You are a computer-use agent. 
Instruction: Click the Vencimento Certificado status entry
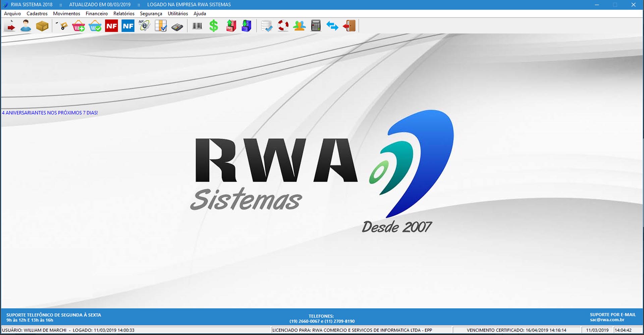[x=517, y=330]
